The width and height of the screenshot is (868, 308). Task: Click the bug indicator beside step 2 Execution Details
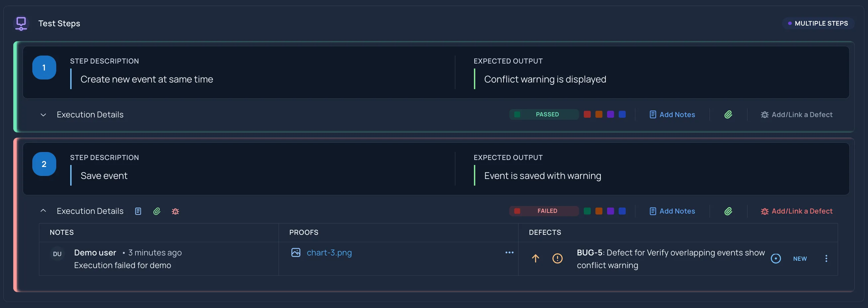point(175,212)
